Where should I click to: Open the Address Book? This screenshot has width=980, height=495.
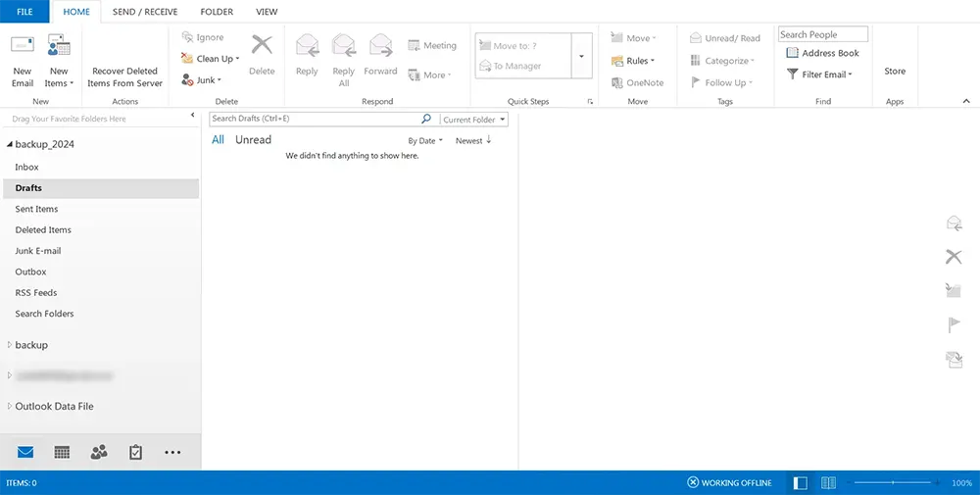[822, 53]
